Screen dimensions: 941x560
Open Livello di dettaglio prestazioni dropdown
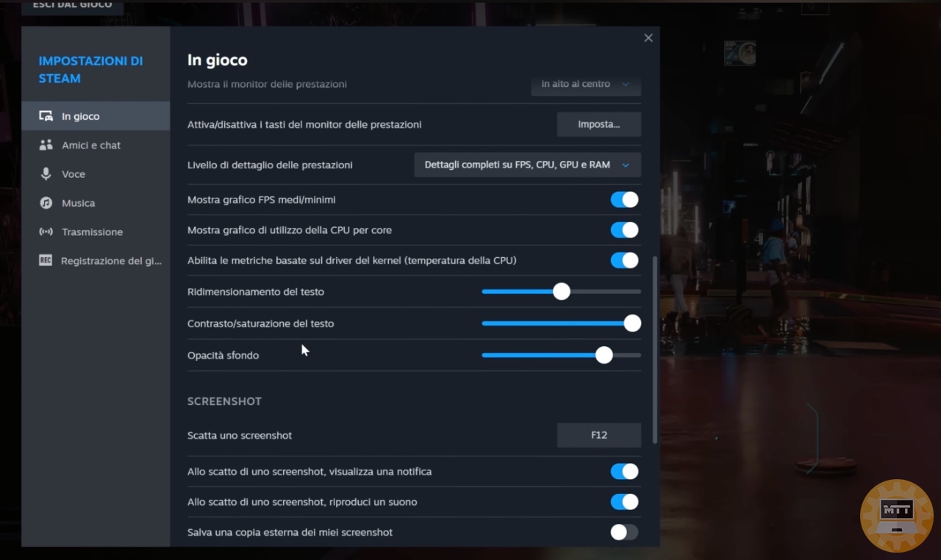point(527,165)
